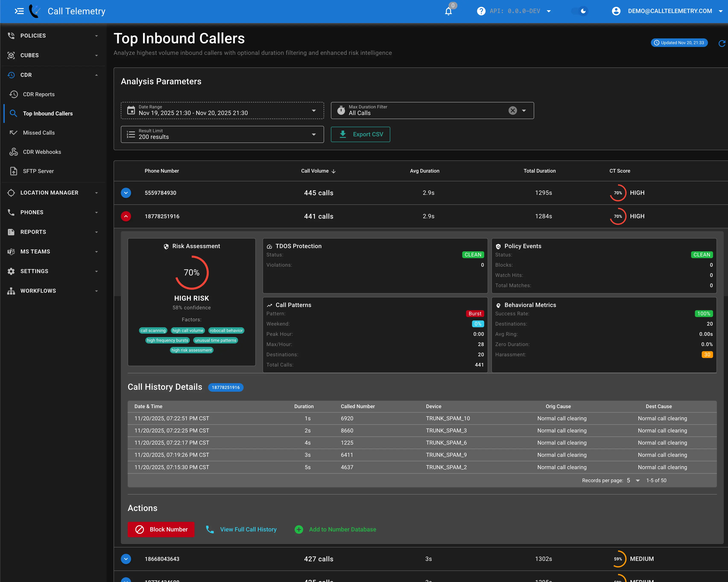This screenshot has height=582, width=728.
Task: Expand the Reports sidebar section
Action: click(53, 232)
